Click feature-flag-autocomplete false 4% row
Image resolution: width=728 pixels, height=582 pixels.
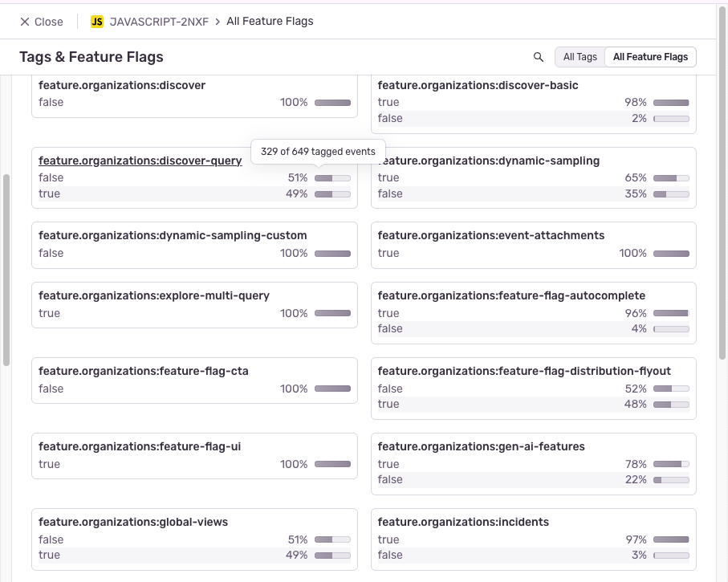[533, 328]
